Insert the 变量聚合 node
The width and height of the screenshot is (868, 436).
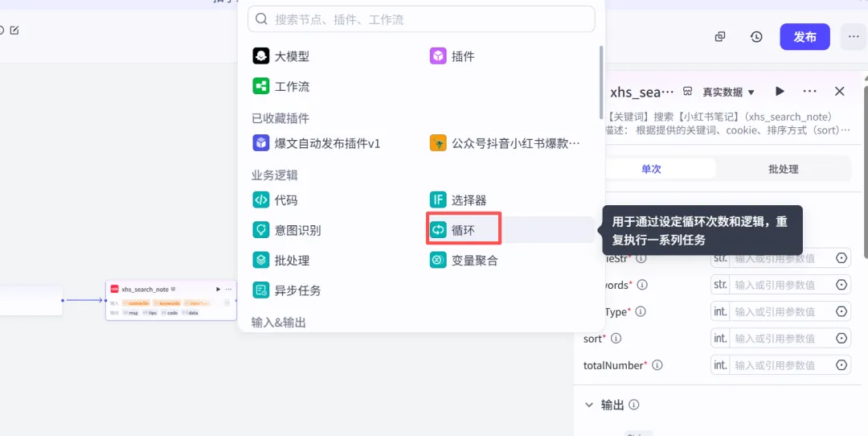tap(464, 260)
